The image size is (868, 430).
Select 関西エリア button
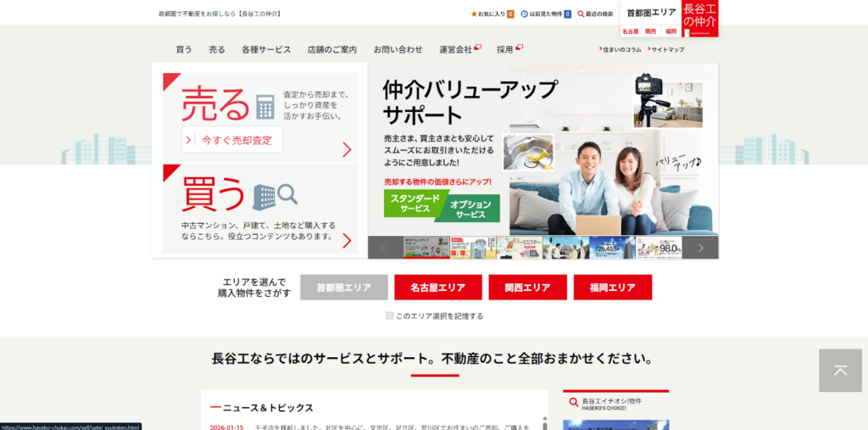[527, 288]
